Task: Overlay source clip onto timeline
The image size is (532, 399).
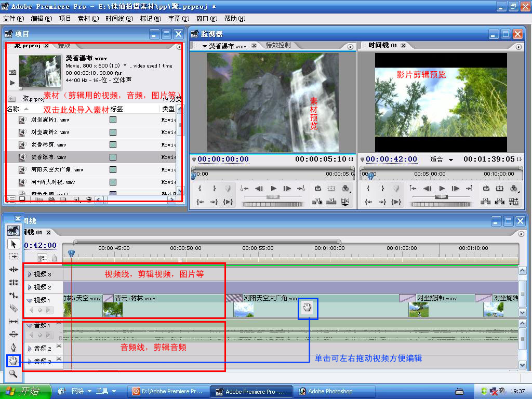Action: pyautogui.click(x=331, y=202)
